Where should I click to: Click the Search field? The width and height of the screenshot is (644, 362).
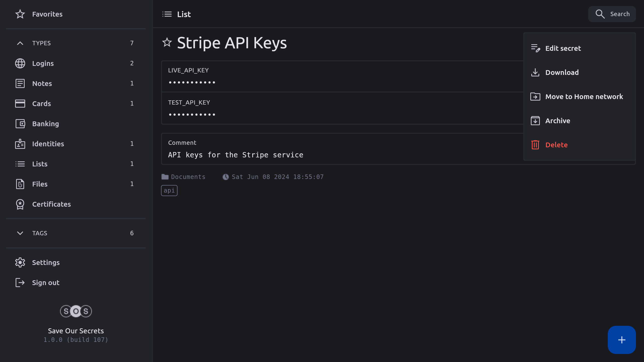[612, 14]
